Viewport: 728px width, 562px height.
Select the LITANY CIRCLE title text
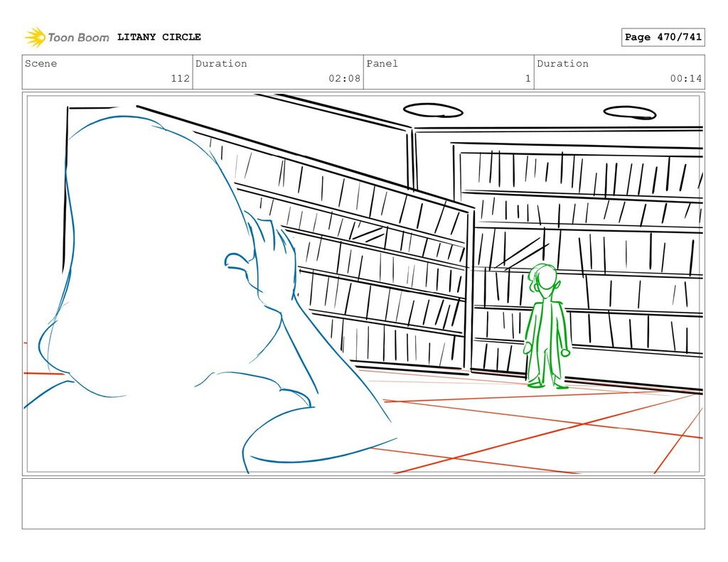[x=159, y=37]
